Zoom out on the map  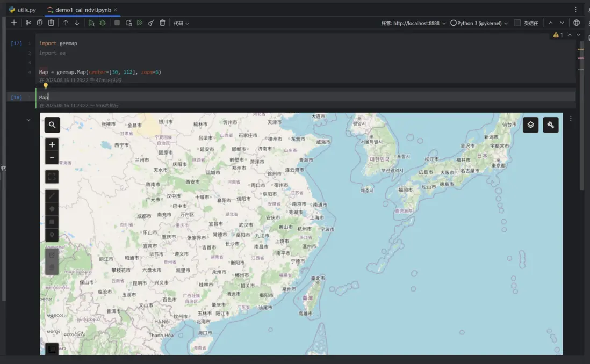click(52, 158)
